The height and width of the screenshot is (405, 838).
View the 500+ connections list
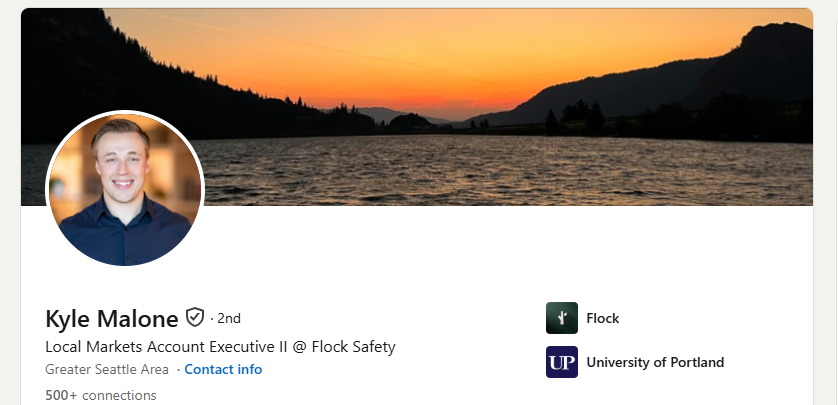coord(101,395)
